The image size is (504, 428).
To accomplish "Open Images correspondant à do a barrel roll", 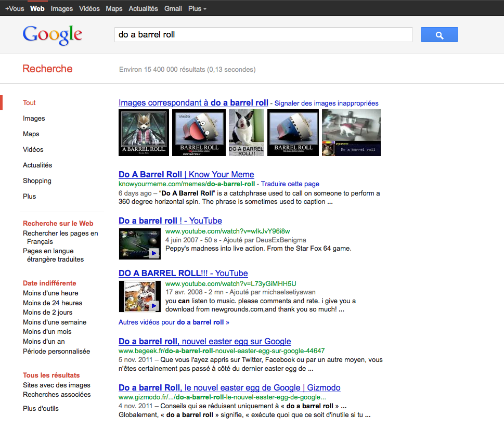I will point(193,103).
